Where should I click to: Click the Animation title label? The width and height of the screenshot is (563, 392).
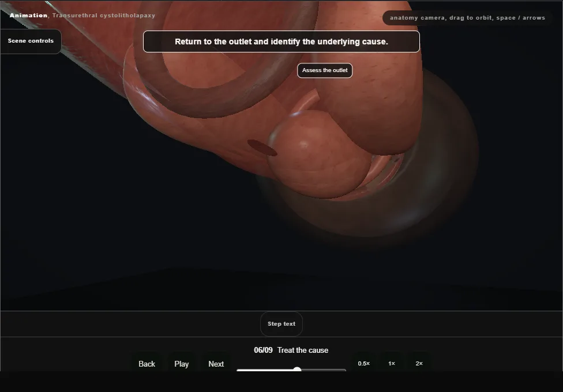28,16
